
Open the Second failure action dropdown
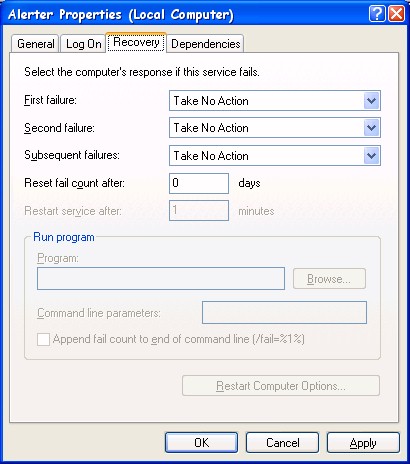(275, 128)
